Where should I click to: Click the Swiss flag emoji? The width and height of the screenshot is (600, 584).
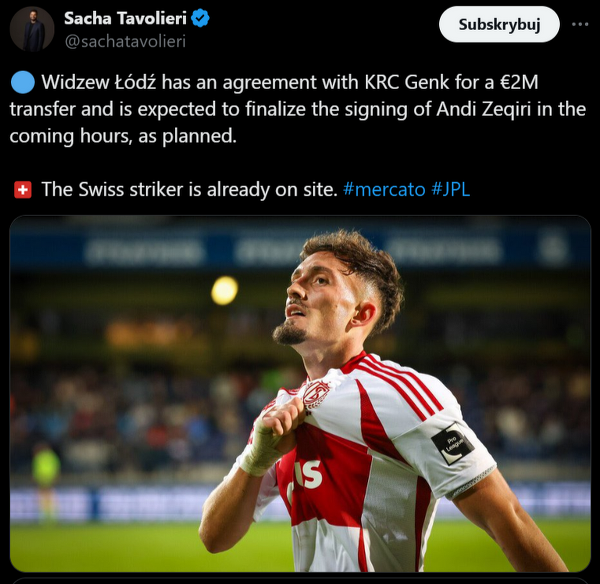(23, 190)
